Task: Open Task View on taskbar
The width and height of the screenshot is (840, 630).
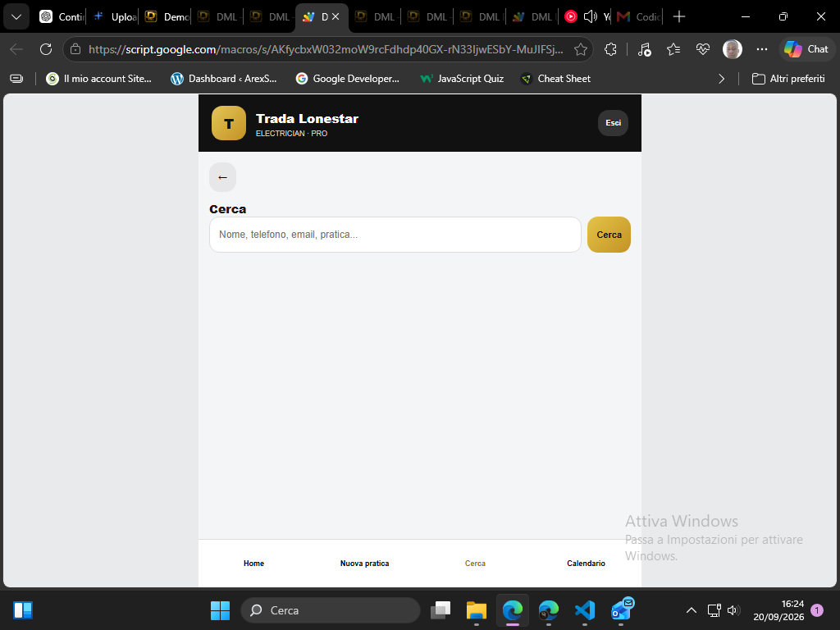Action: tap(441, 610)
